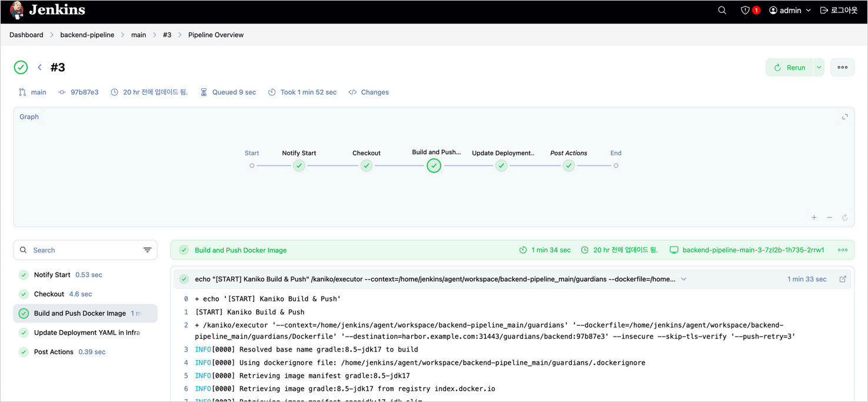This screenshot has height=402, width=868.
Task: Select Pipeline Overview breadcrumb
Action: [x=216, y=35]
